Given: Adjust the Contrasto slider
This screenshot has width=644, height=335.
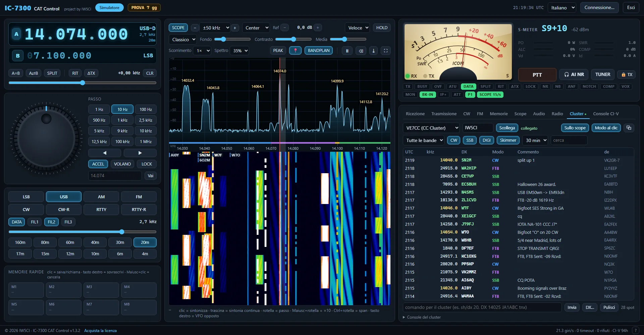Looking at the screenshot, I should pyautogui.click(x=293, y=39).
